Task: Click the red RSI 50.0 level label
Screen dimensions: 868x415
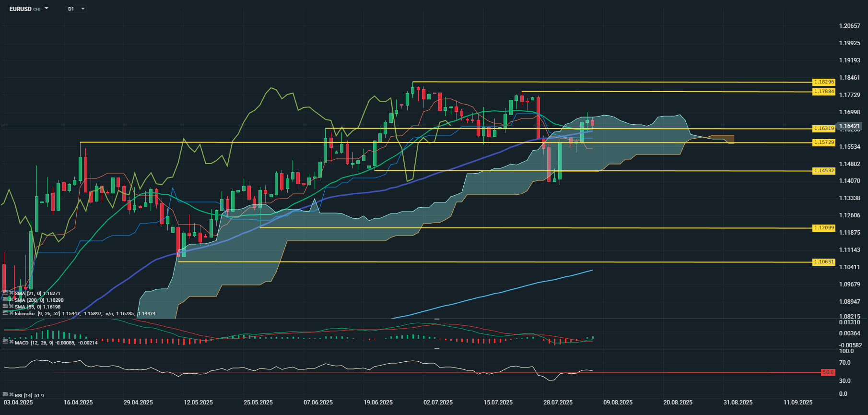Action: pos(828,372)
